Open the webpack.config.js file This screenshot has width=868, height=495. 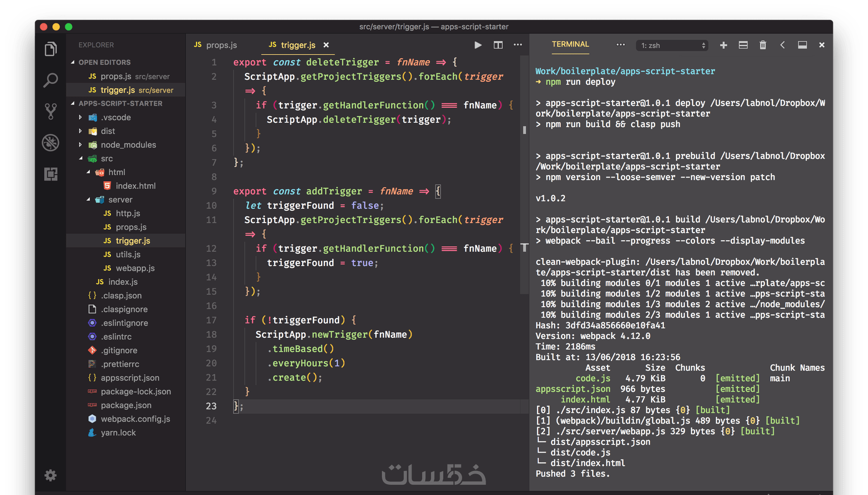(135, 419)
